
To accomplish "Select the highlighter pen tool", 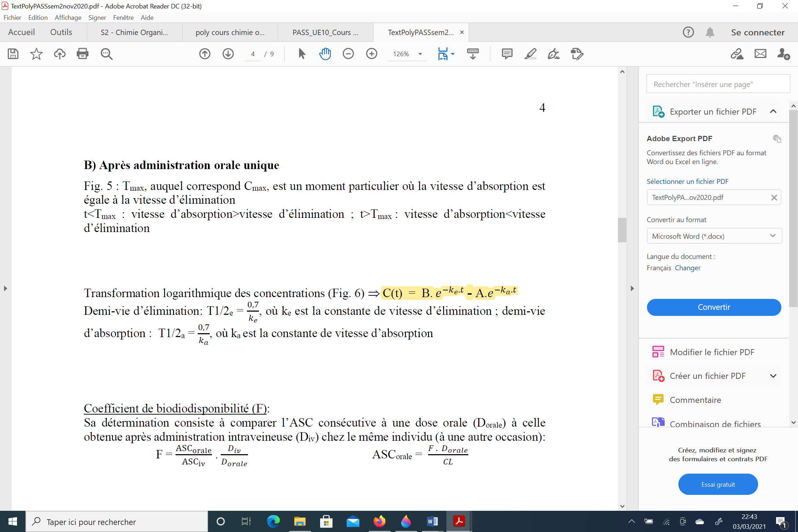I will [x=530, y=54].
